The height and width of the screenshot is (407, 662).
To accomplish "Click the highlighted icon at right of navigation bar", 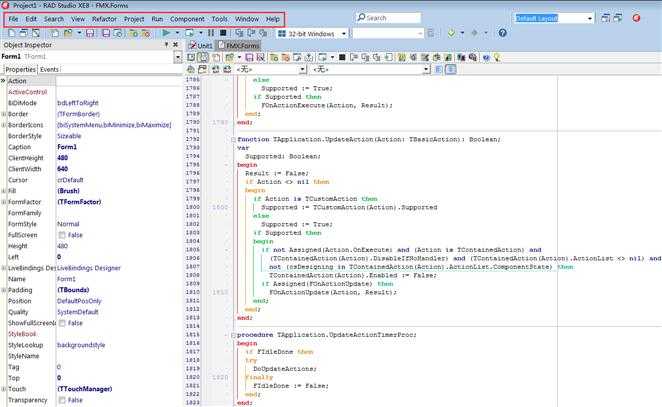I will click(x=450, y=69).
